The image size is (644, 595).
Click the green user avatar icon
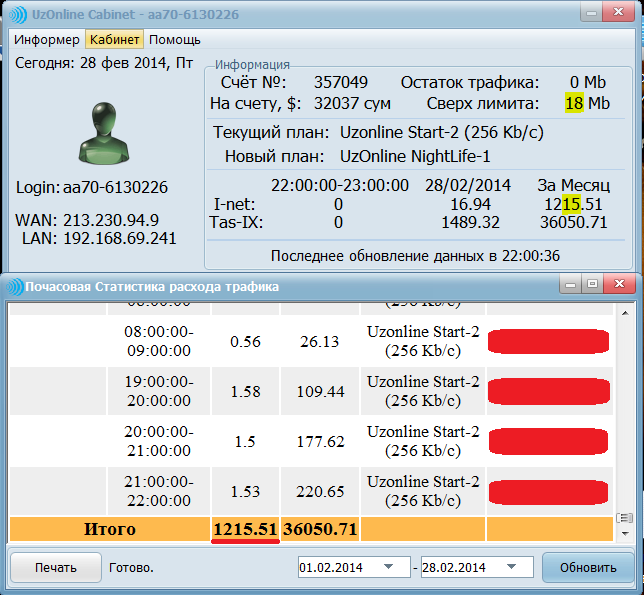(x=104, y=133)
